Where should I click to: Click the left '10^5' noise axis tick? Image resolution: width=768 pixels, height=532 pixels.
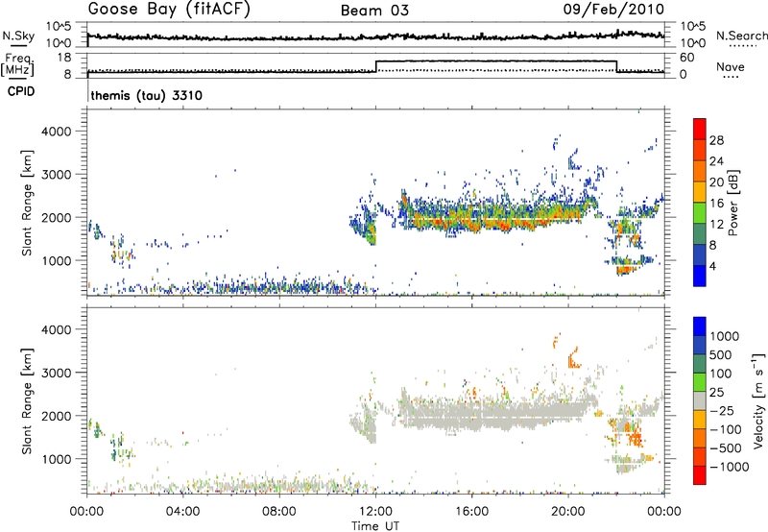[x=59, y=27]
